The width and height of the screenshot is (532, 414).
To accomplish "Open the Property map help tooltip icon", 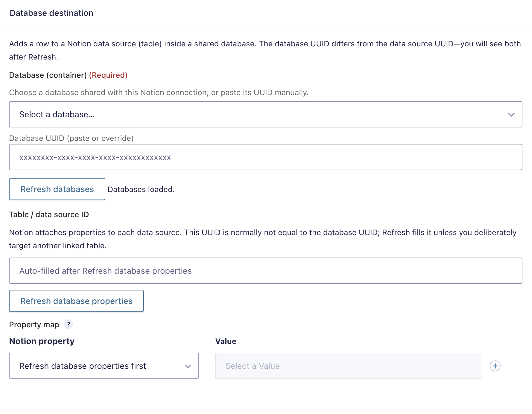I will click(69, 324).
